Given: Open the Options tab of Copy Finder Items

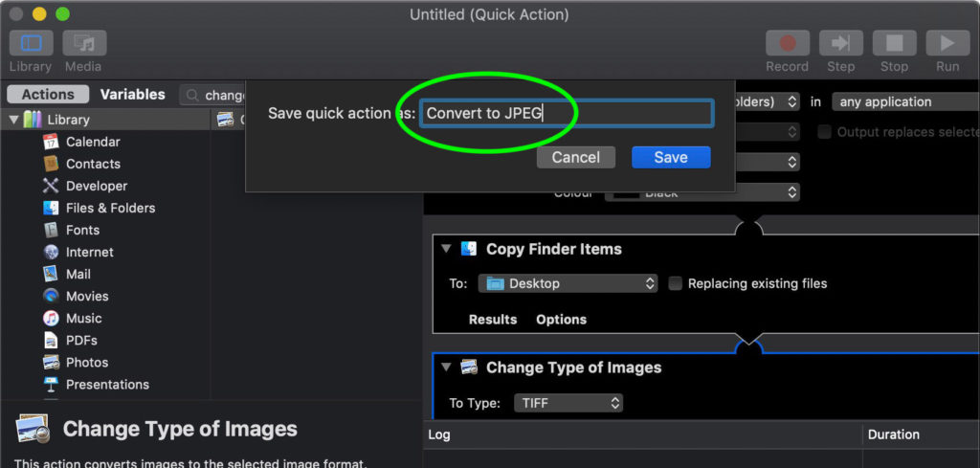Looking at the screenshot, I should click(561, 320).
